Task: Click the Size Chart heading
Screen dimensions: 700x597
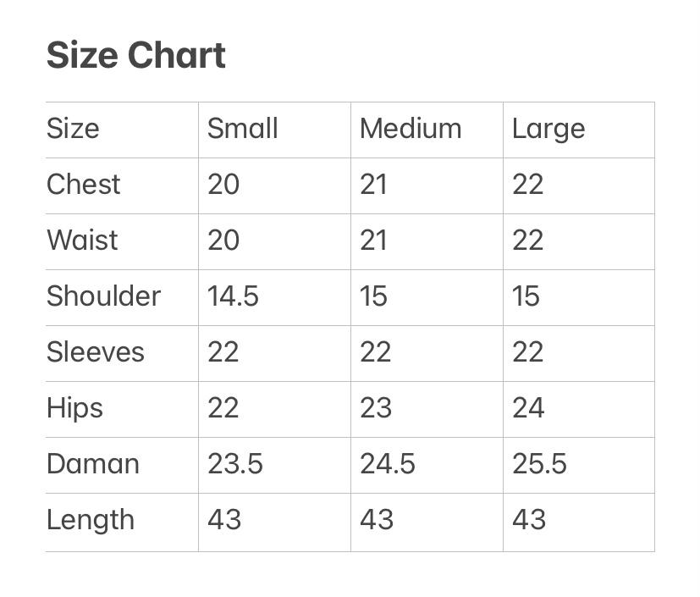Action: click(x=135, y=56)
